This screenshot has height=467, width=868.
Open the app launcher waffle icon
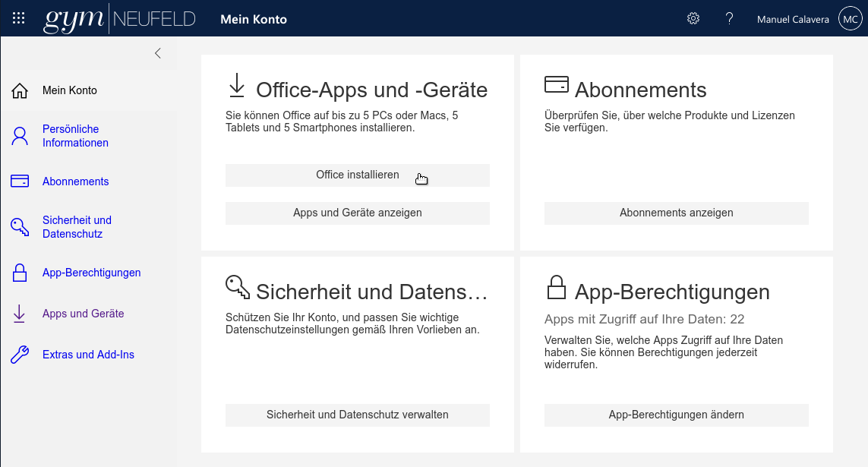click(x=19, y=19)
